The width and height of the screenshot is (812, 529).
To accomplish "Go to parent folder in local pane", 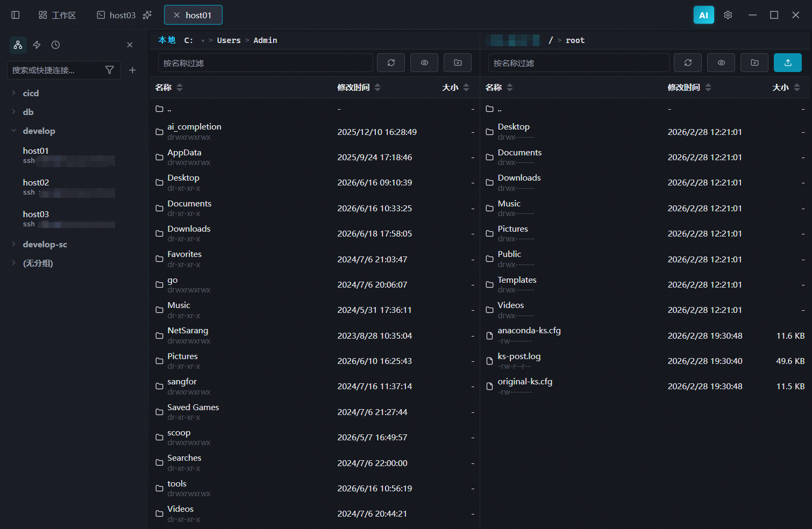I will coord(315,109).
